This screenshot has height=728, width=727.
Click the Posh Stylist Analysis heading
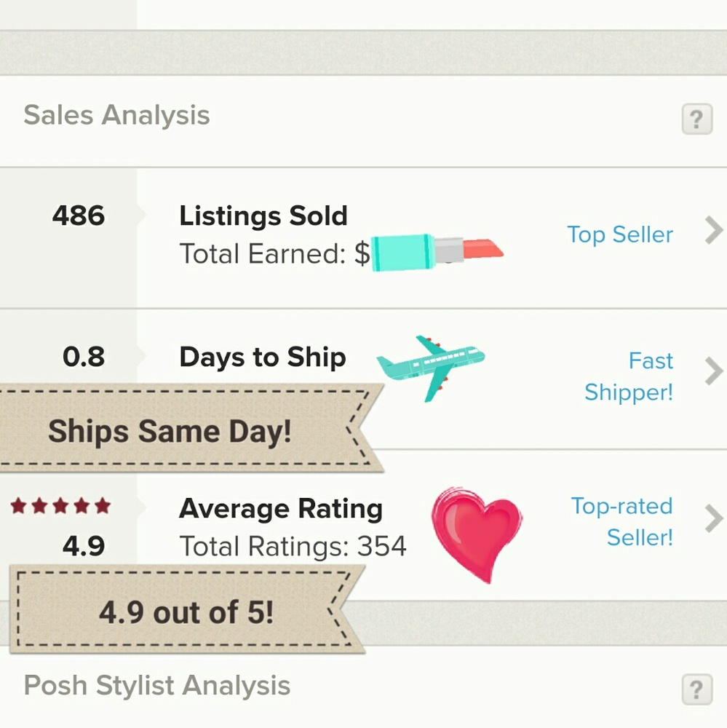pos(157,686)
